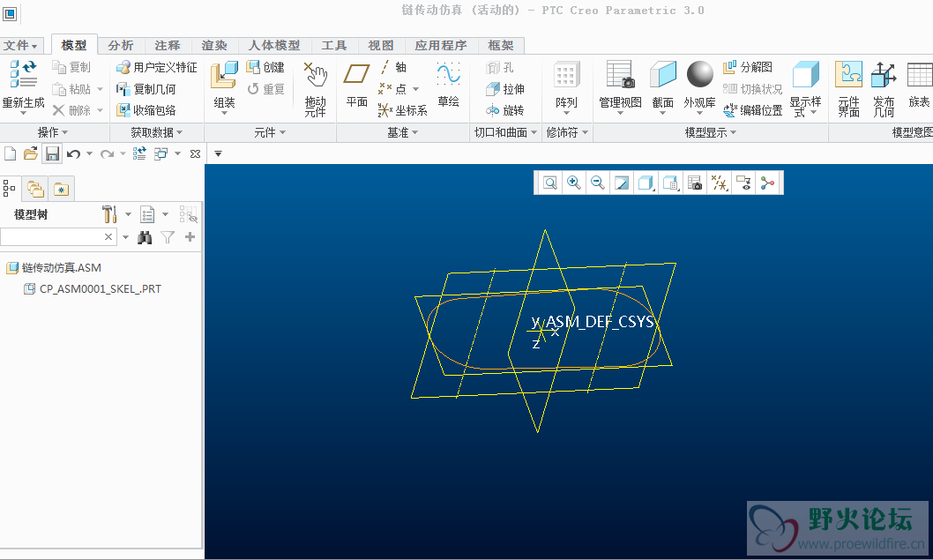Open the Appearance Gallery (外观库) sphere
The width and height of the screenshot is (933, 560).
click(x=700, y=74)
